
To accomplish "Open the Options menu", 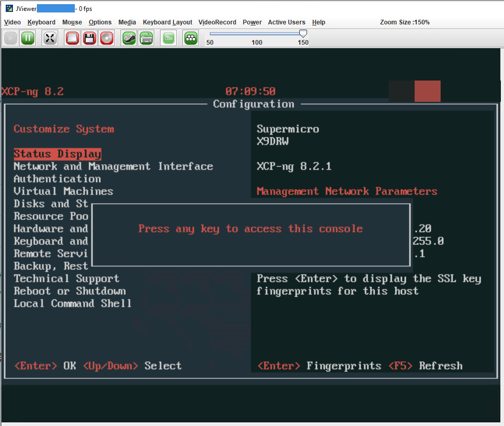I will [x=100, y=22].
